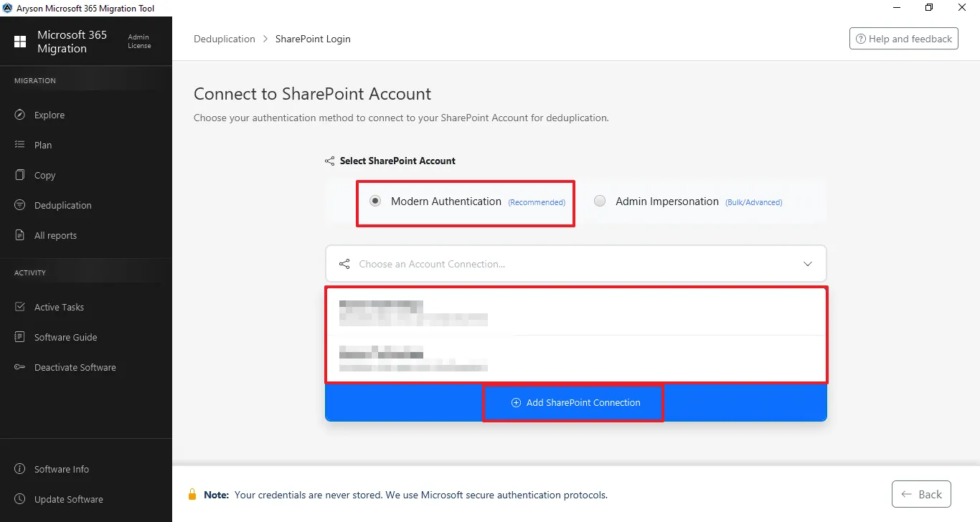Click the Back button
Screen dimensions: 980x522
point(922,494)
